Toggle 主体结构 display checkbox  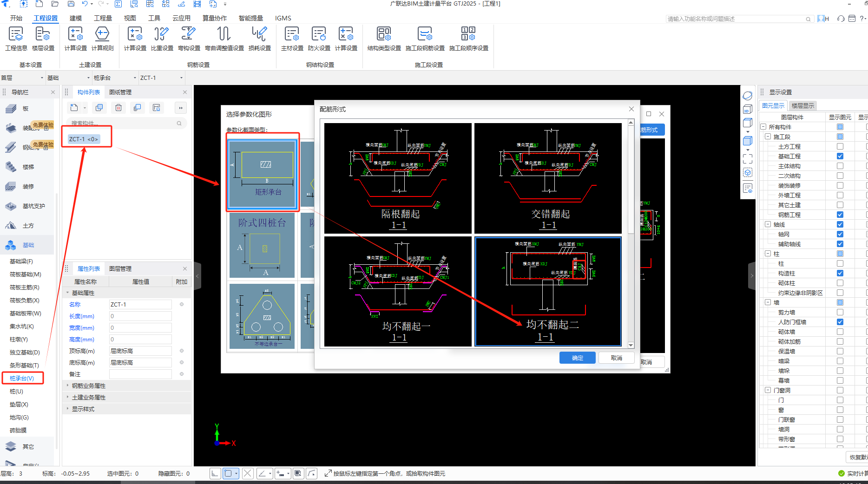point(840,166)
